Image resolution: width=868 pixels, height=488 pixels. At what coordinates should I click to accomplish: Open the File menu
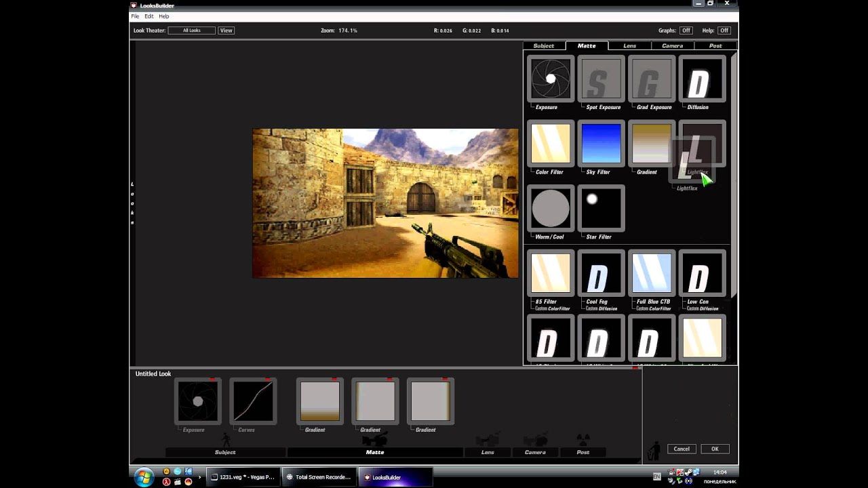pyautogui.click(x=136, y=16)
